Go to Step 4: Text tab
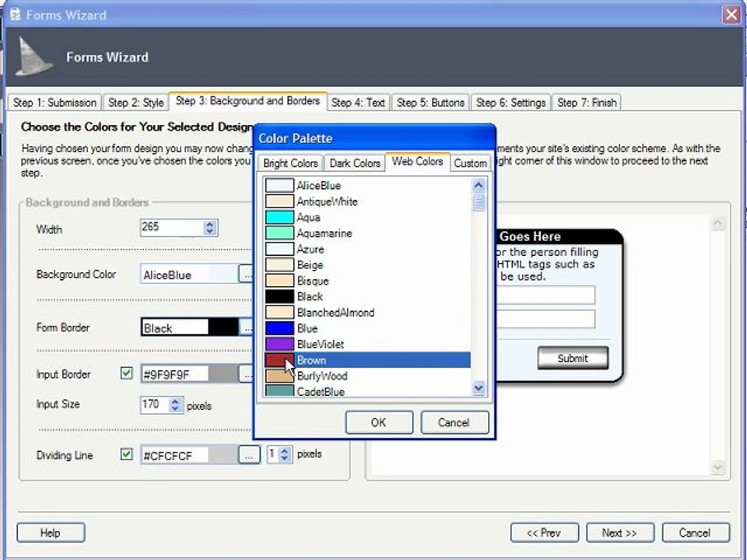 coord(358,103)
